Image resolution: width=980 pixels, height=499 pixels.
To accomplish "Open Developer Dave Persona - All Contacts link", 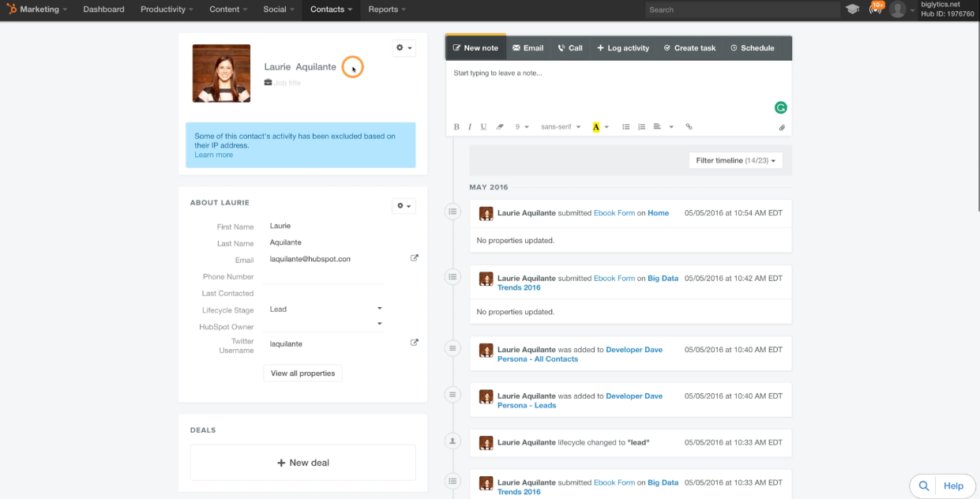I will coord(580,355).
